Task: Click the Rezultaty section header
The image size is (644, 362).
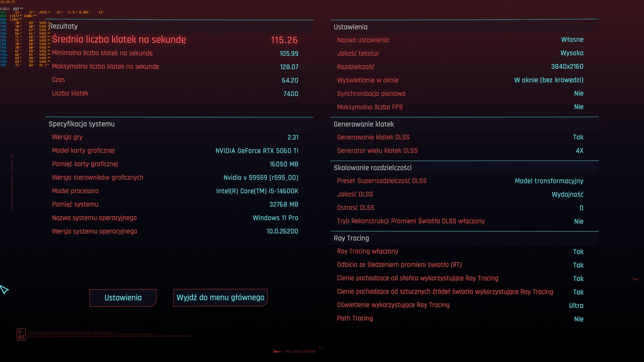Action: [x=63, y=26]
